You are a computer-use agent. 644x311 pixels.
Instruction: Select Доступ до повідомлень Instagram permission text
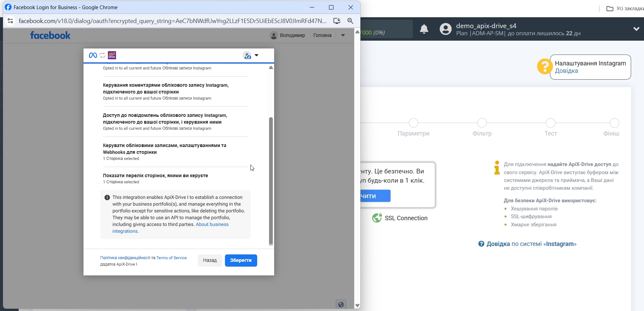[165, 119]
